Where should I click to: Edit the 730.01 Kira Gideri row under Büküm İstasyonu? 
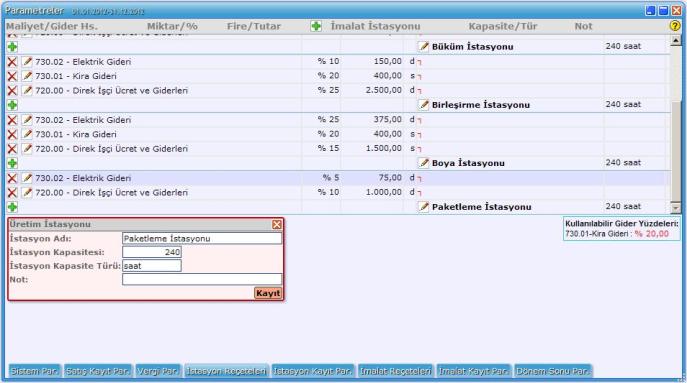click(x=27, y=76)
